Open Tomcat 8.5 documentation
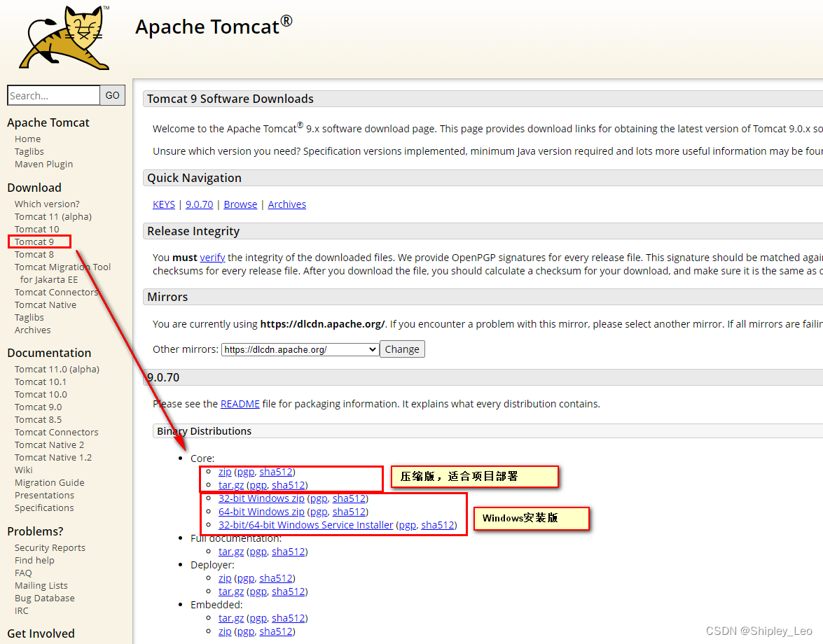 point(39,419)
